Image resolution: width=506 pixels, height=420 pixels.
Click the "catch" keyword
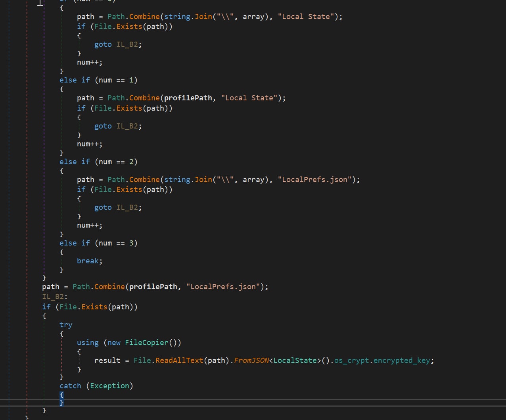[x=70, y=386]
